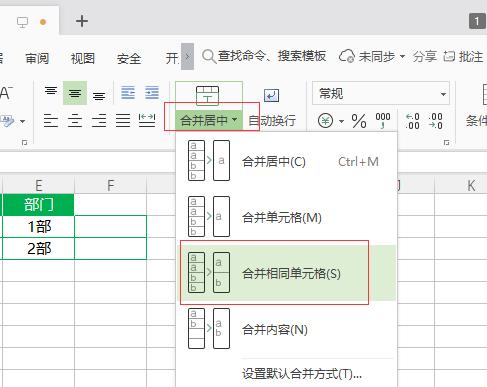Select the 2部 cell
This screenshot has width=487, height=387.
[38, 249]
